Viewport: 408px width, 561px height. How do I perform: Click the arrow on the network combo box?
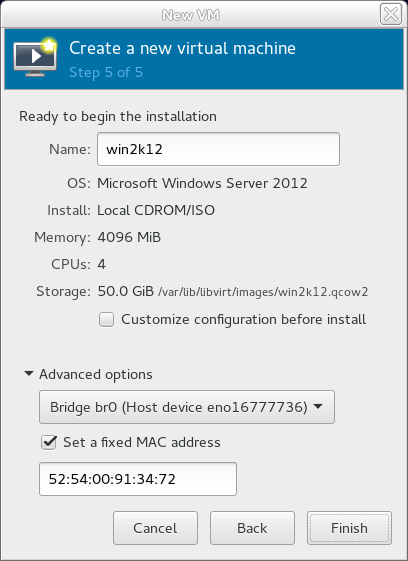pos(318,407)
